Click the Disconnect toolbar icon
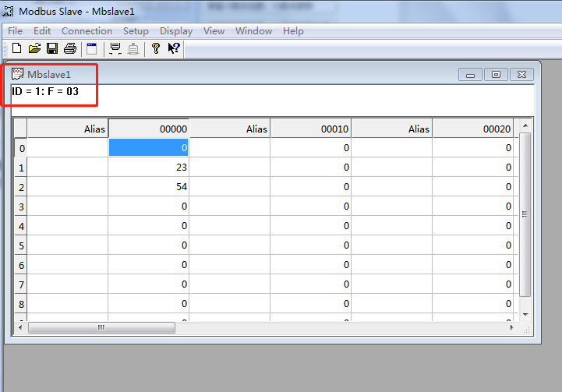 point(133,48)
